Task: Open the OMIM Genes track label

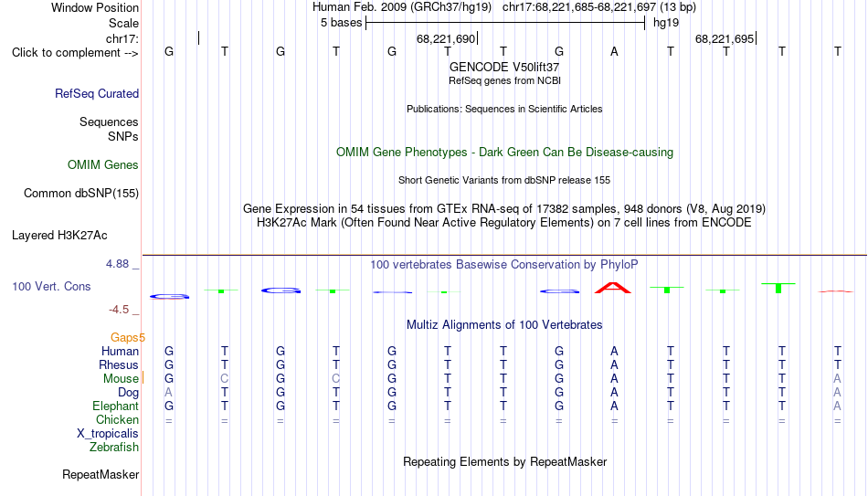Action: coord(103,165)
